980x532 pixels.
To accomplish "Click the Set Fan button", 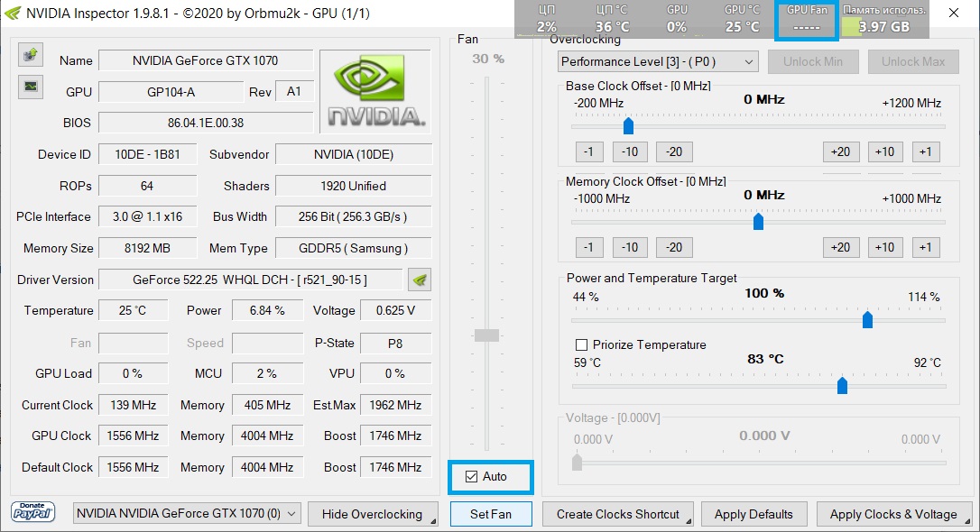I will (491, 514).
